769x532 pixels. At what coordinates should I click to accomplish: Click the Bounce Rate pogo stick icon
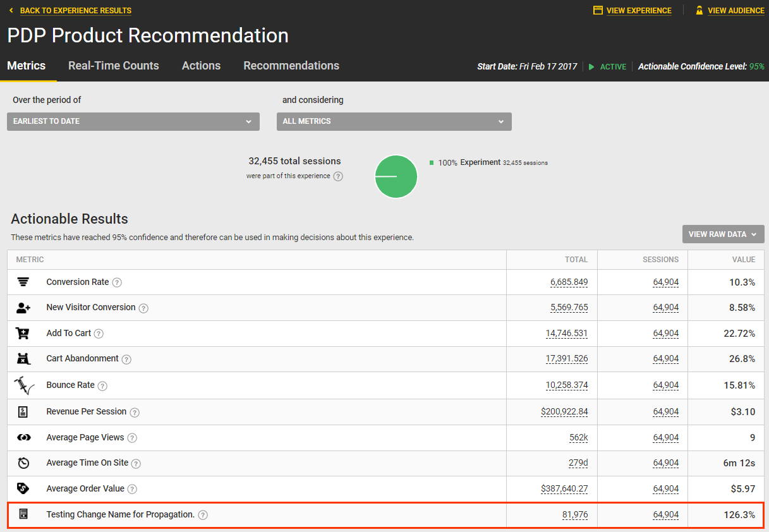(24, 385)
